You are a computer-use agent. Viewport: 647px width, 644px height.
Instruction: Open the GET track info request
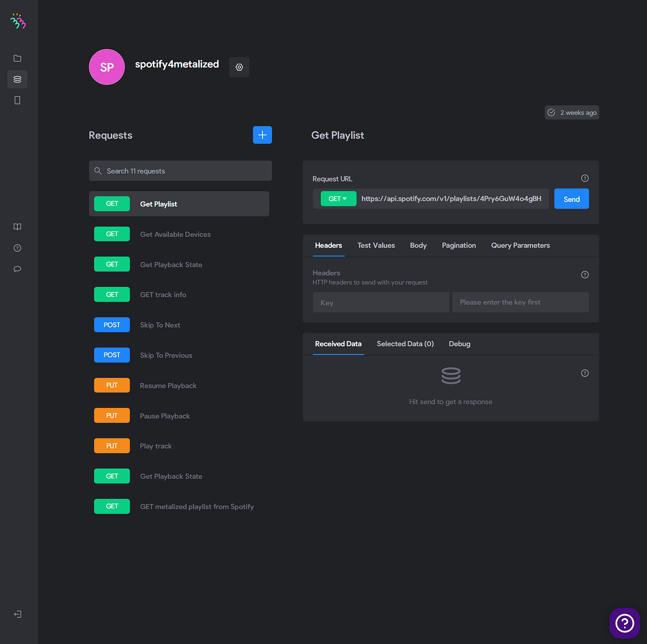pyautogui.click(x=179, y=295)
